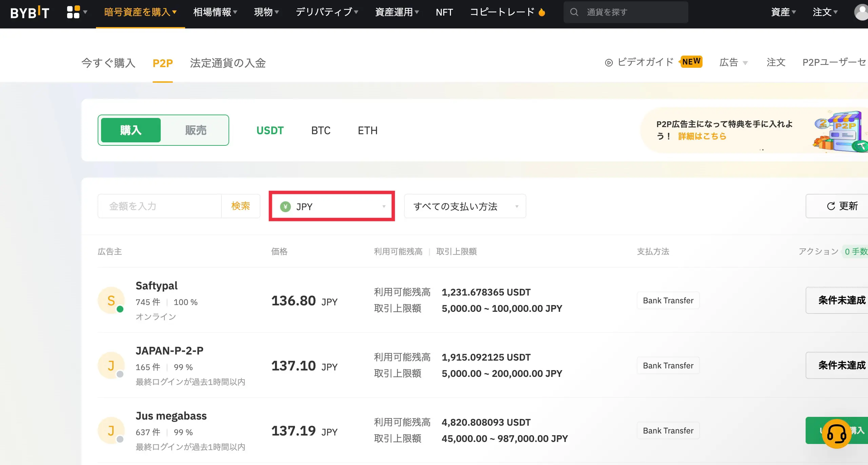Open the user profile avatar
Image resolution: width=868 pixels, height=465 pixels.
coord(861,12)
